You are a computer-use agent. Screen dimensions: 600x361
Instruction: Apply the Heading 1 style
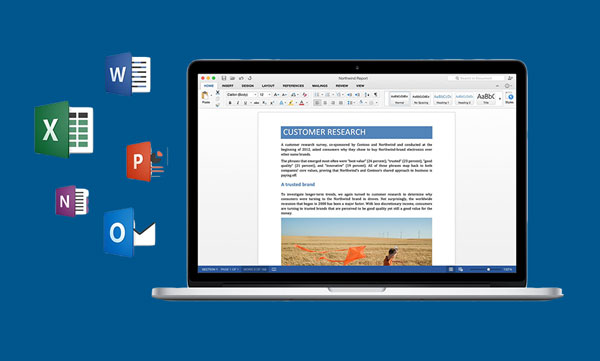[442, 98]
